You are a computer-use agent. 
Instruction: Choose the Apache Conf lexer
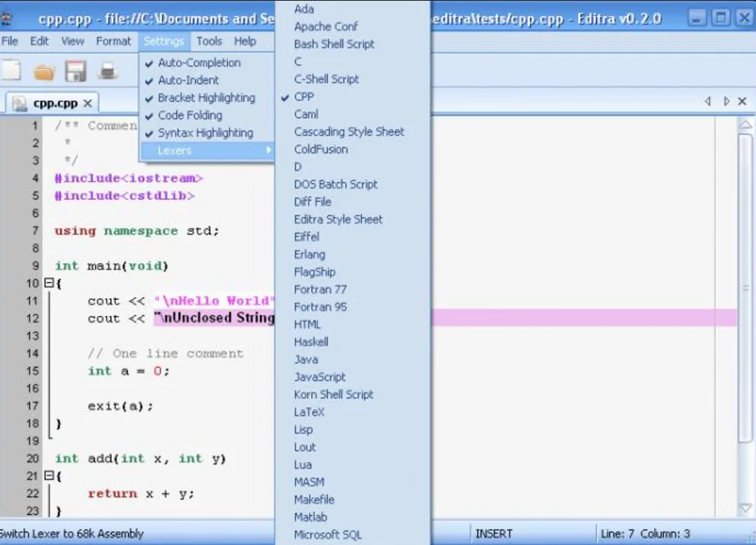(353, 26)
